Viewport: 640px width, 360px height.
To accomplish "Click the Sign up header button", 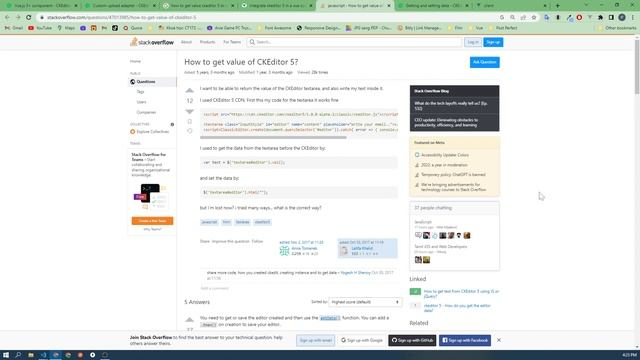I will (x=493, y=42).
